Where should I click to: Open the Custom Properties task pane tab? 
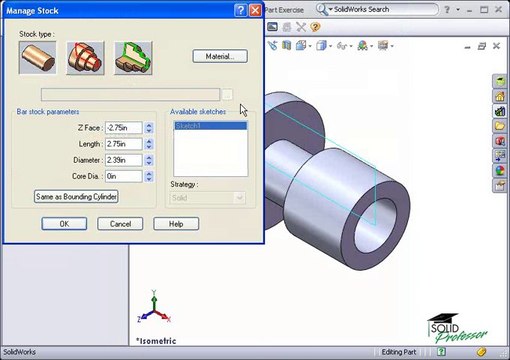(x=500, y=185)
